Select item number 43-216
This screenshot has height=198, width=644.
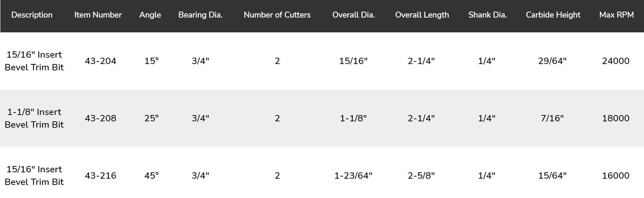pyautogui.click(x=100, y=175)
